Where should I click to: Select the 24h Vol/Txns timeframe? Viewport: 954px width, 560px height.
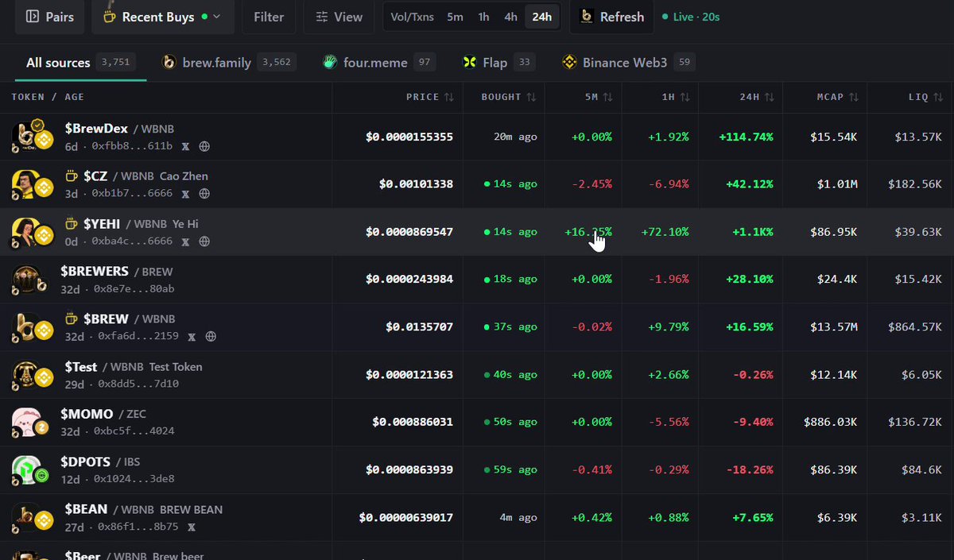pos(542,17)
